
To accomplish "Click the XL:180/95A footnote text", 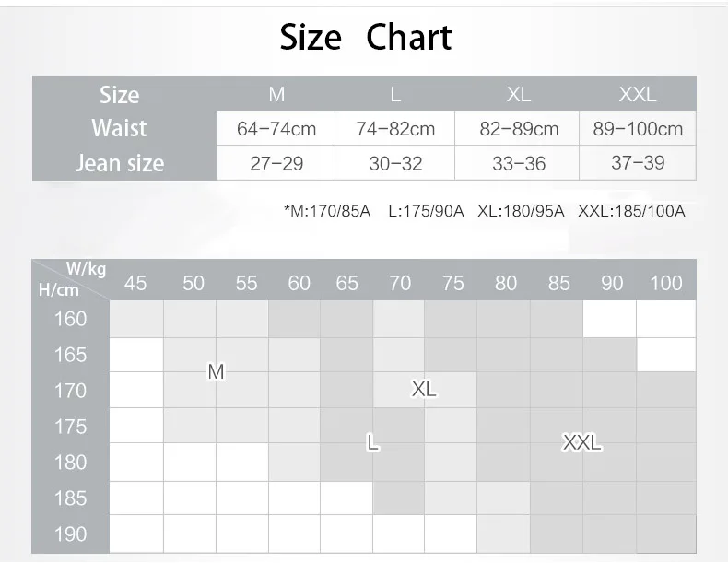I will tap(521, 211).
